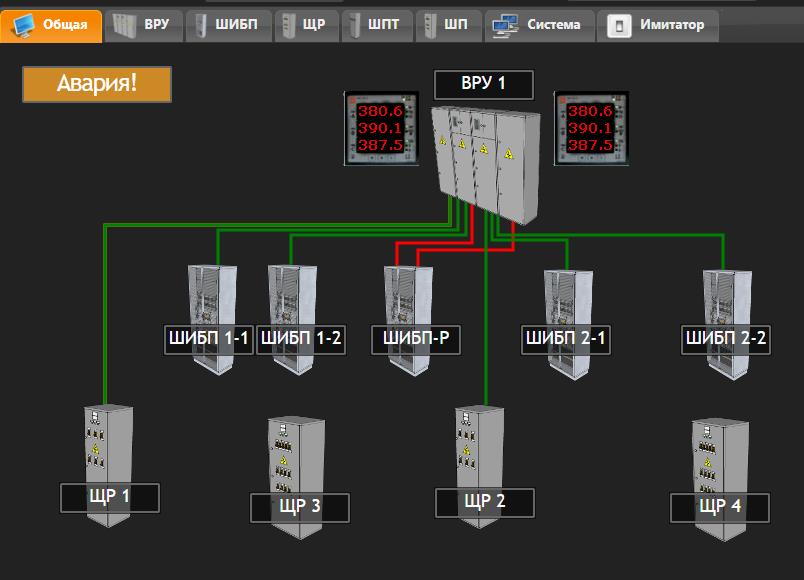804x580 pixels.
Task: Open the ЩР 4 distribution board icon
Action: pyautogui.click(x=720, y=460)
